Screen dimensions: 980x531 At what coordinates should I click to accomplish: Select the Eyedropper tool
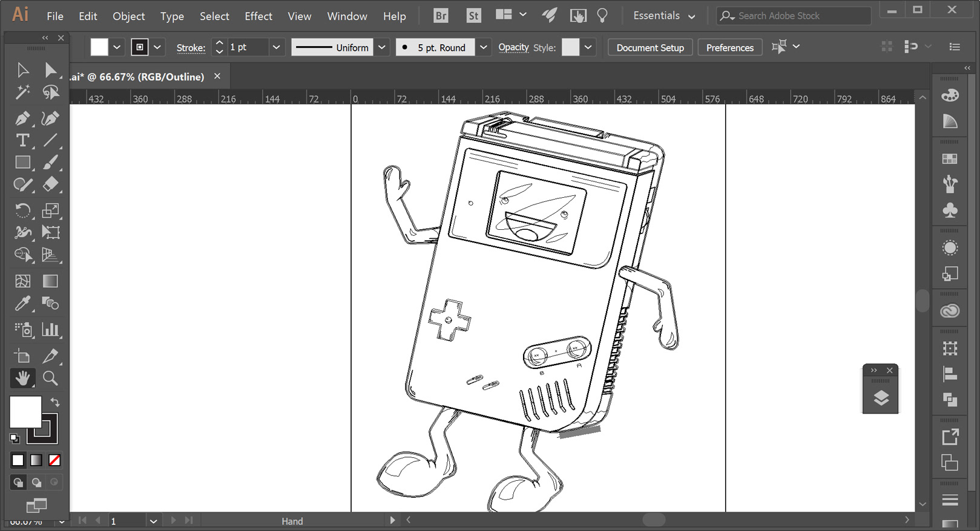(23, 303)
